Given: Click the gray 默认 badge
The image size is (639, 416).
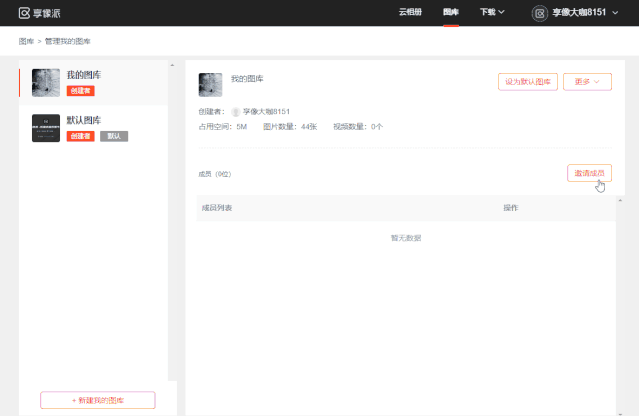Looking at the screenshot, I should (x=114, y=136).
